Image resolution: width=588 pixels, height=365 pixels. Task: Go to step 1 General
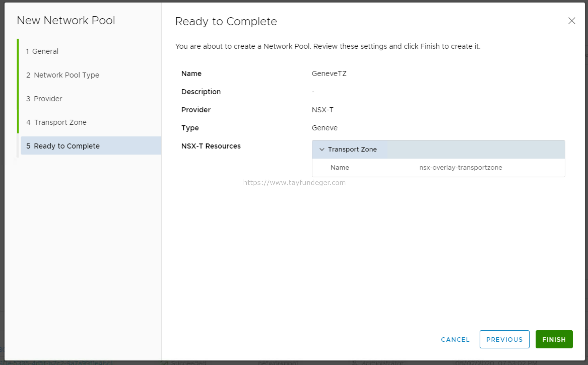coord(42,51)
